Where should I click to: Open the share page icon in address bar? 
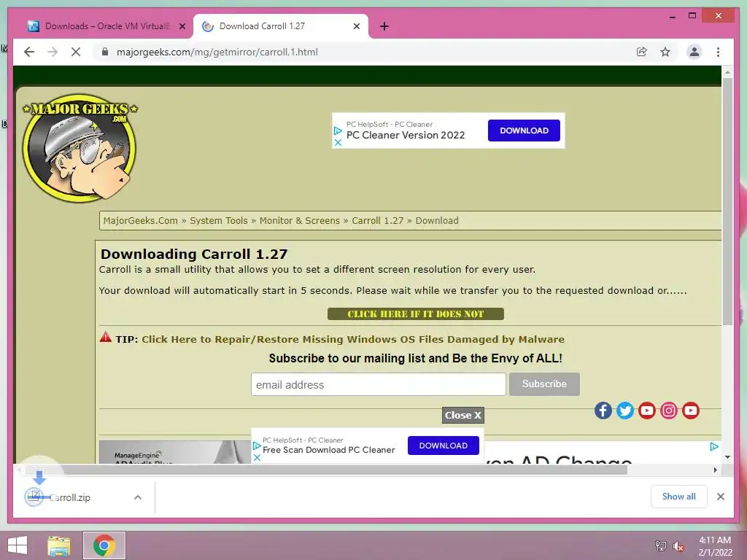[642, 52]
